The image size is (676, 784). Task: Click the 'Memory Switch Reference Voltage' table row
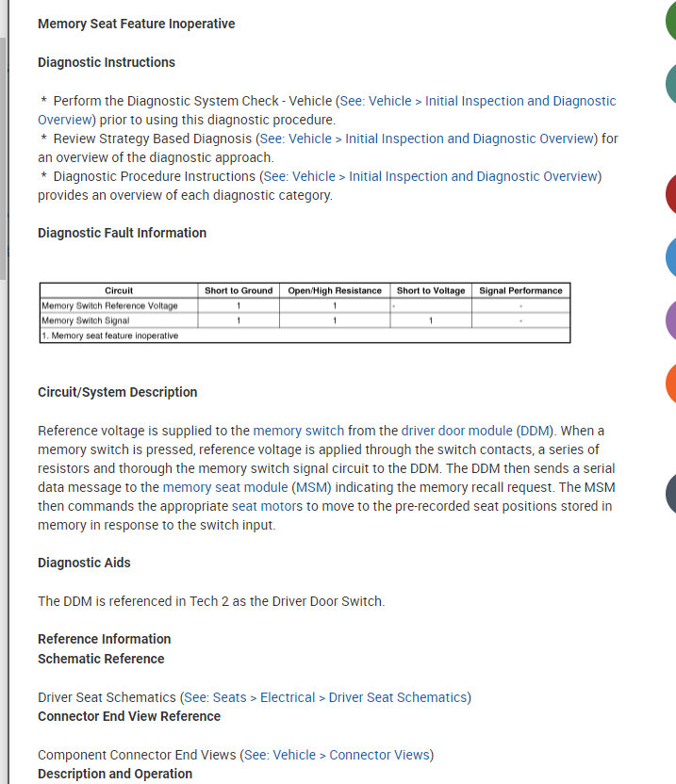109,306
